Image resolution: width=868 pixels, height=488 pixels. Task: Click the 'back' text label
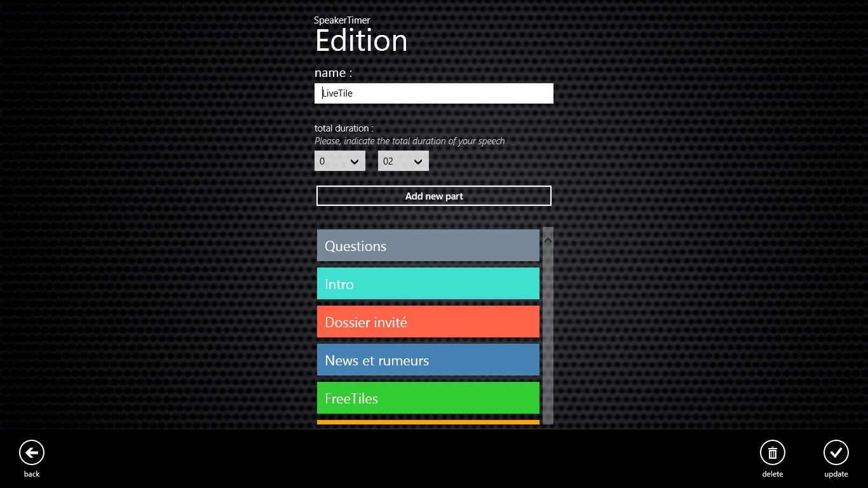(32, 474)
